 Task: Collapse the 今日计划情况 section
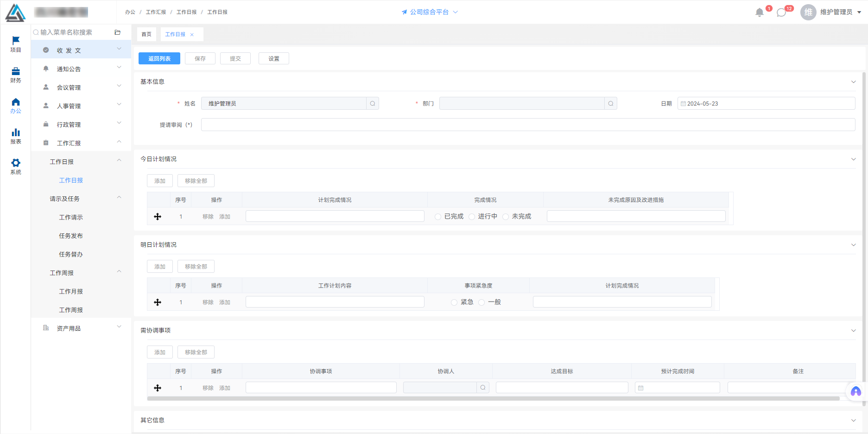click(x=853, y=159)
